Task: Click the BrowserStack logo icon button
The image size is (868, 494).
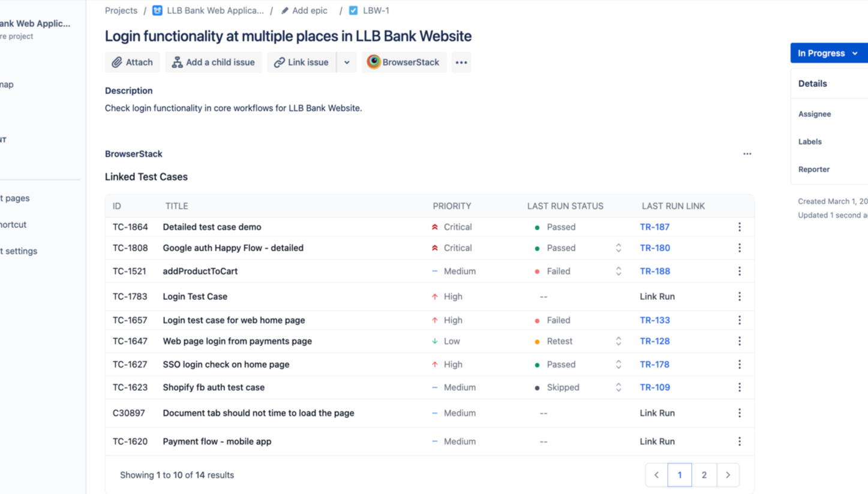Action: pyautogui.click(x=374, y=62)
